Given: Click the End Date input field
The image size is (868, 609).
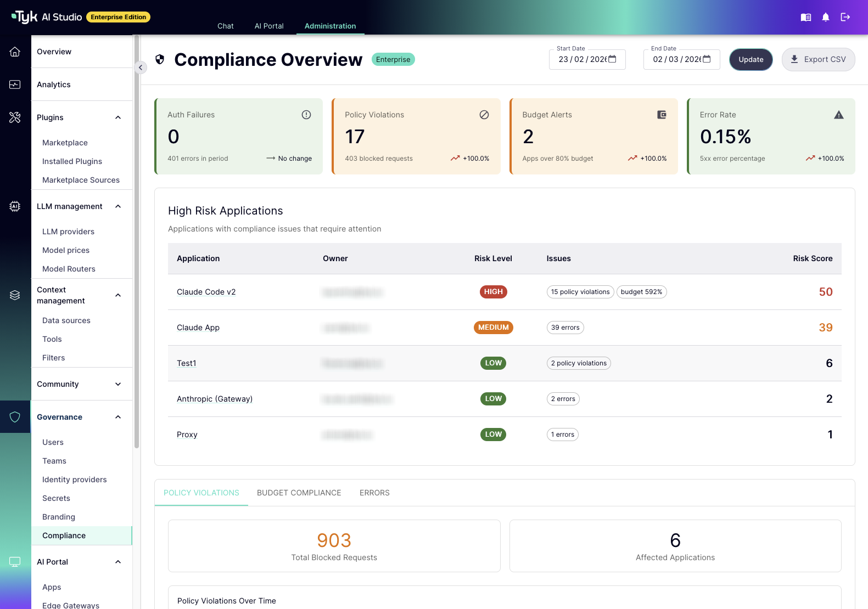Looking at the screenshot, I should pos(676,59).
